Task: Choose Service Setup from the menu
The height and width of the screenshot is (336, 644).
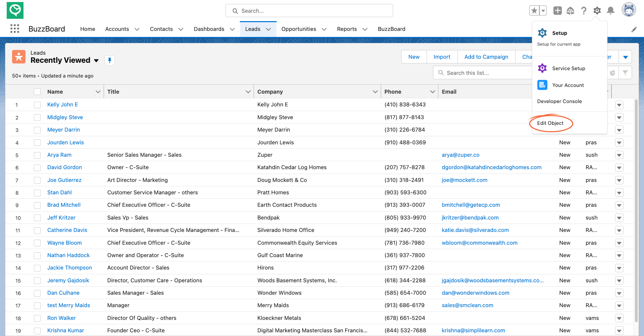Action: [569, 68]
